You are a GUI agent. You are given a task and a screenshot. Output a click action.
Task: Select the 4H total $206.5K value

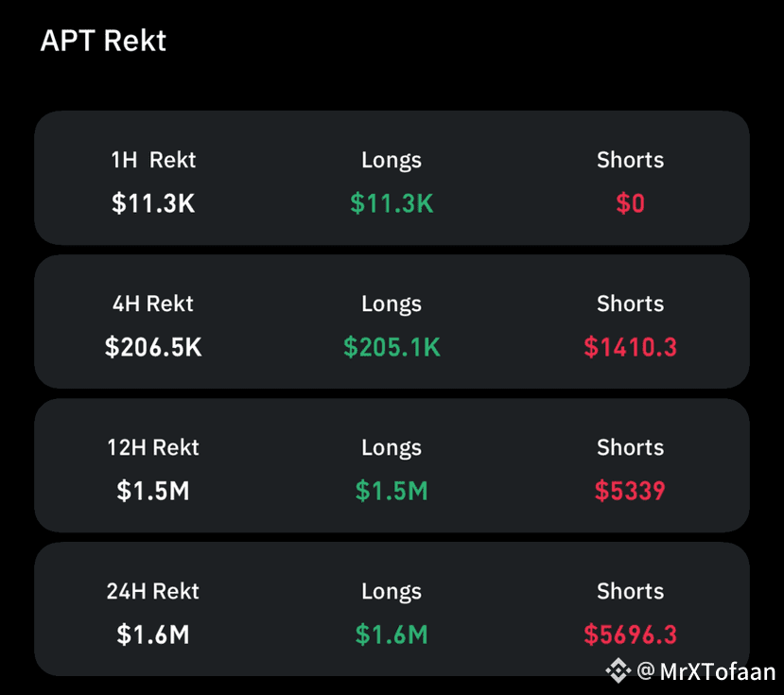153,347
